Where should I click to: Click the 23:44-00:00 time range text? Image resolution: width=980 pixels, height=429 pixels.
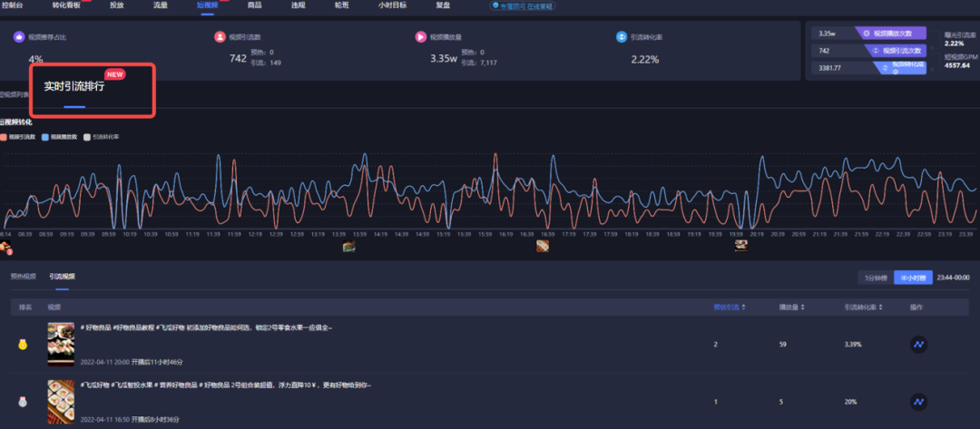pos(953,278)
